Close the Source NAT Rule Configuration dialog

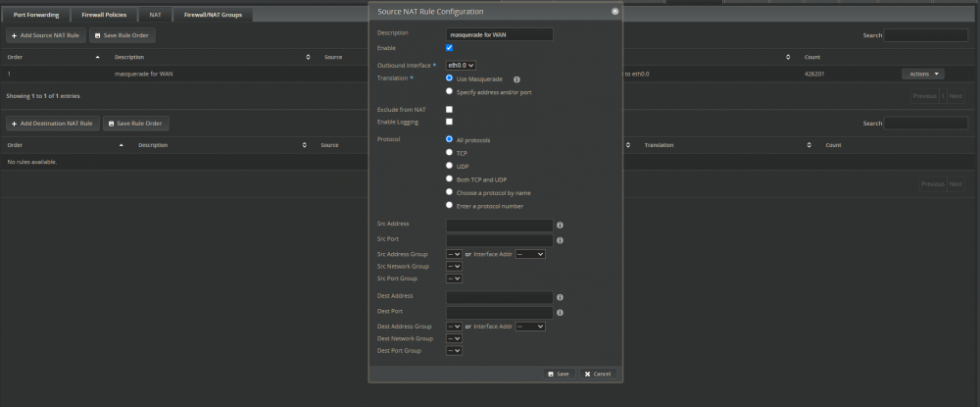click(x=615, y=11)
